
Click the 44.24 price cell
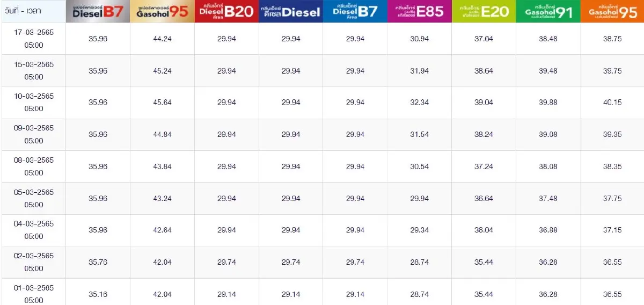162,39
